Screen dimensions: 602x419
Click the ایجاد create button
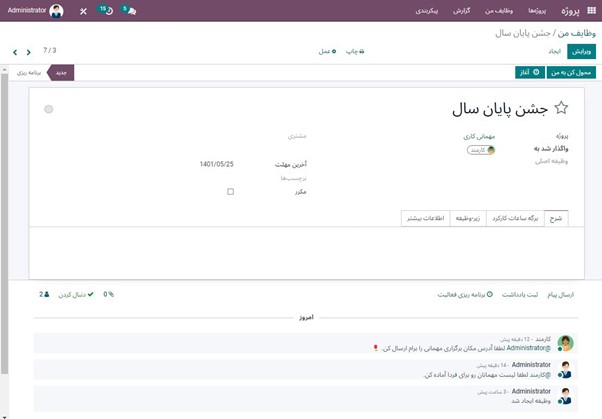[x=554, y=51]
